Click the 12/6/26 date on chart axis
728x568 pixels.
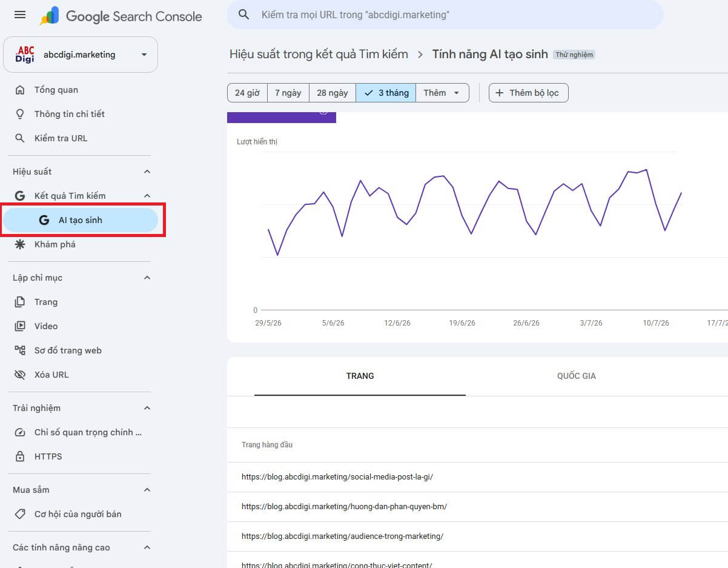click(397, 323)
